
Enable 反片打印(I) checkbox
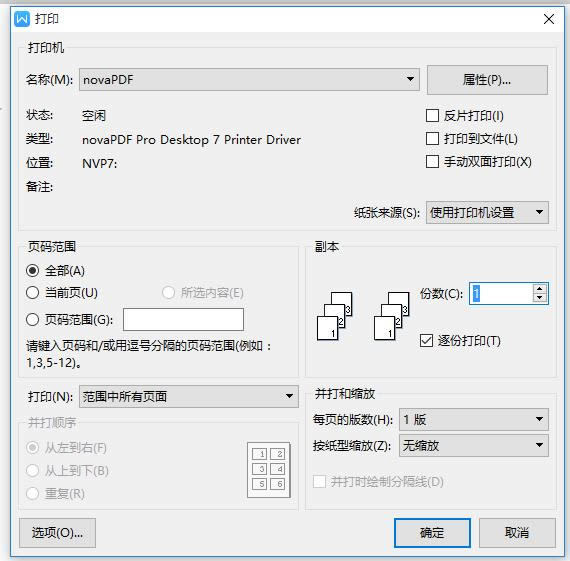click(432, 116)
